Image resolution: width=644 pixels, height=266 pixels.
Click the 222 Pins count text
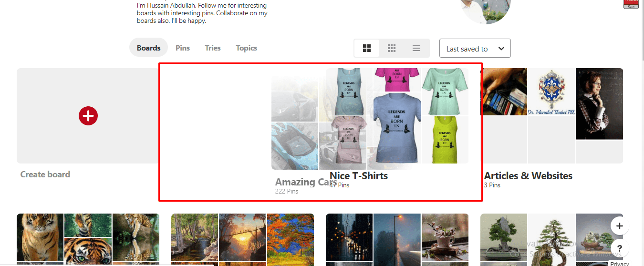pyautogui.click(x=287, y=191)
